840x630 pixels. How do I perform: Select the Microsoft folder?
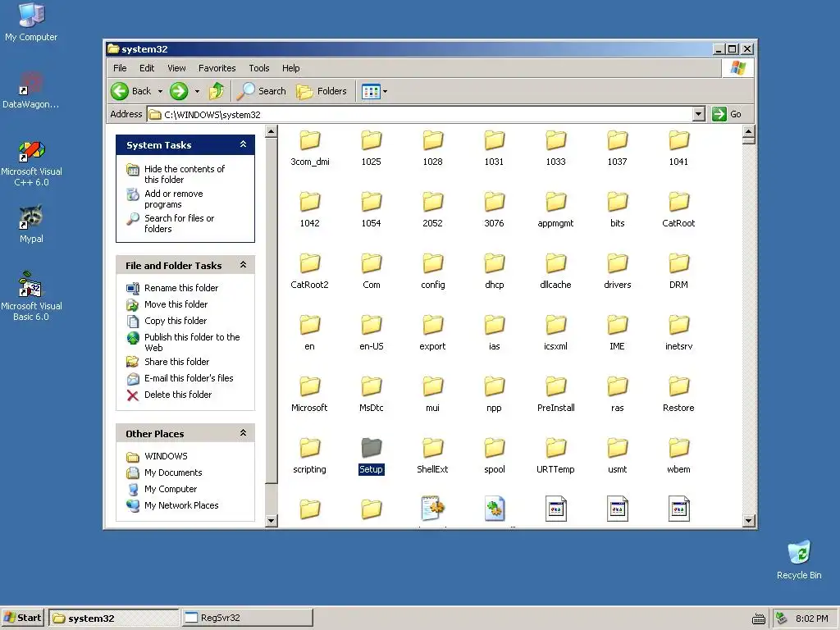[x=309, y=395]
